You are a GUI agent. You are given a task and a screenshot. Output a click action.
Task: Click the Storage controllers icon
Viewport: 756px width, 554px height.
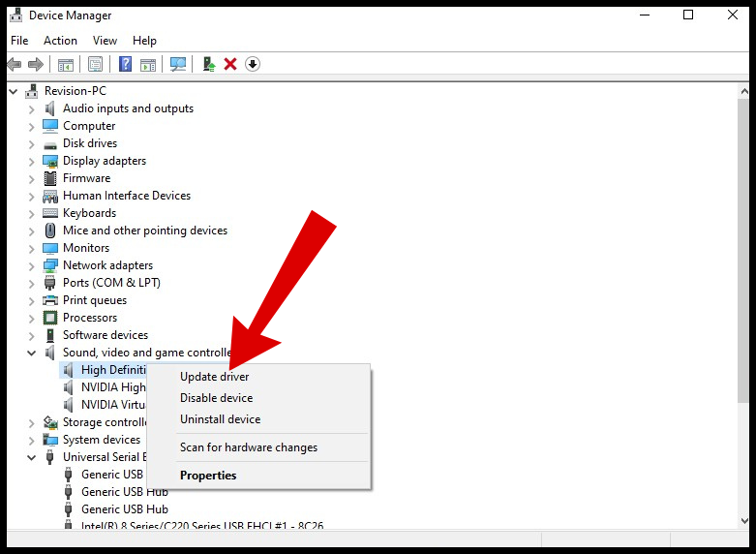tap(50, 422)
